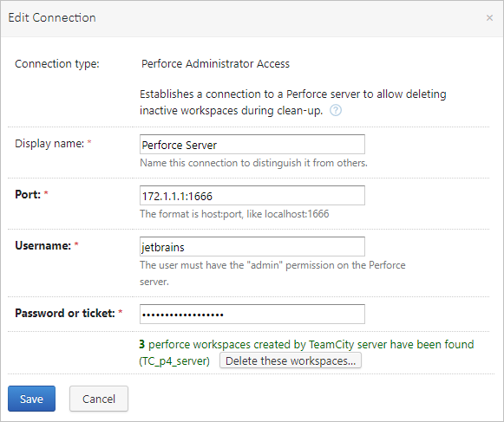The height and width of the screenshot is (422, 504).
Task: Cancel editing the connection
Action: (x=99, y=399)
